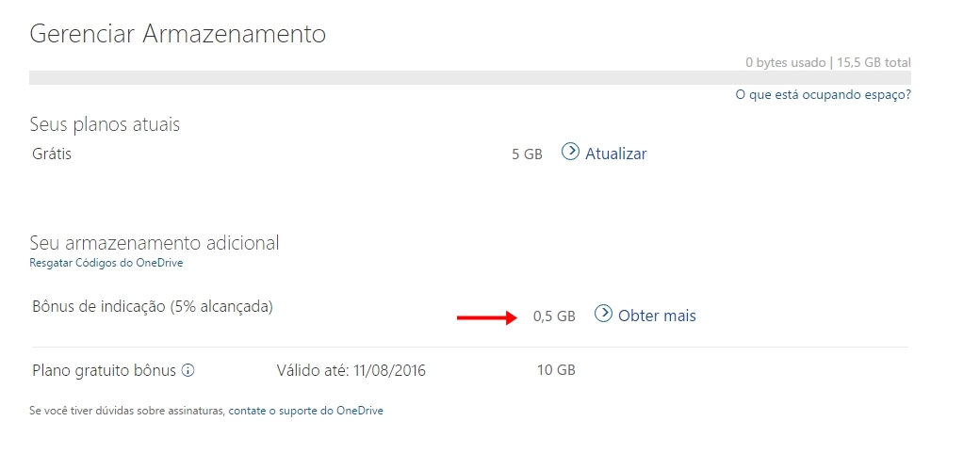
Task: Click the 5 GB value of the Grátis plan
Action: pos(527,154)
